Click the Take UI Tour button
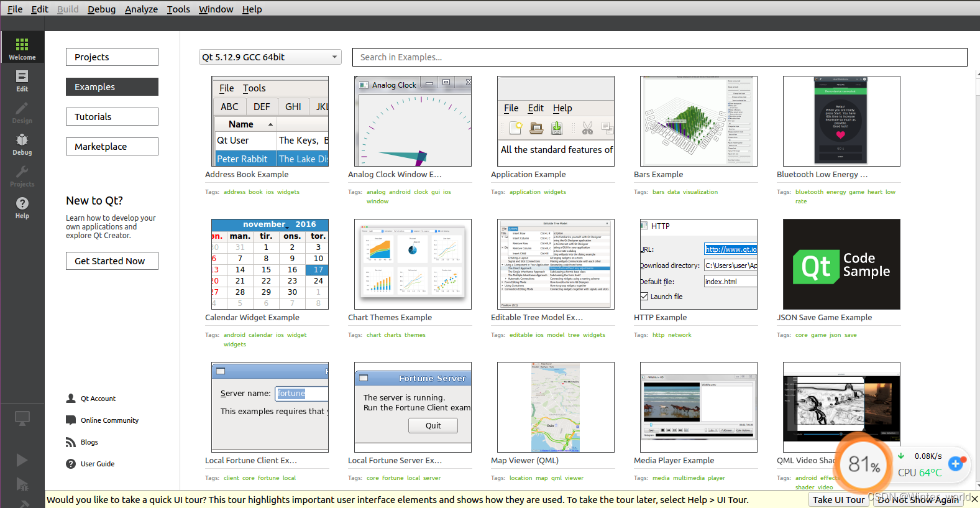This screenshot has width=980, height=508. point(838,500)
